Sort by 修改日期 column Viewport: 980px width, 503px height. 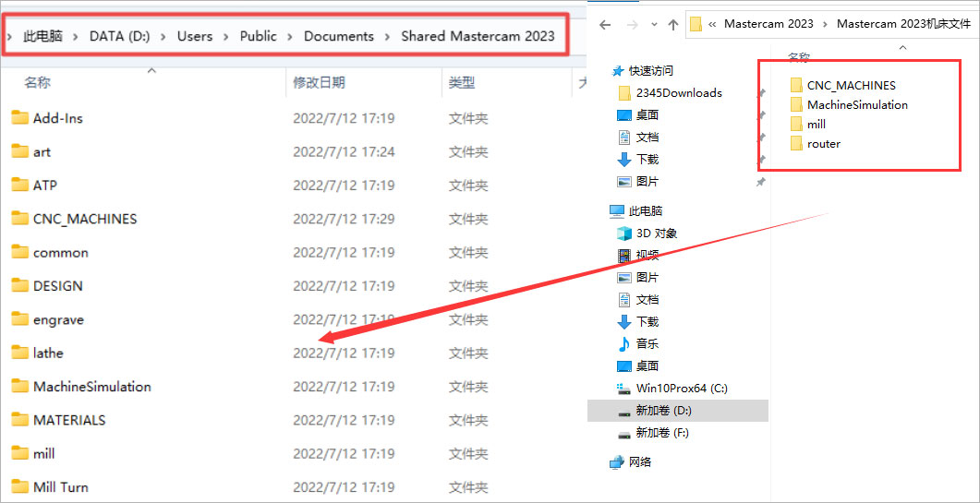point(319,82)
